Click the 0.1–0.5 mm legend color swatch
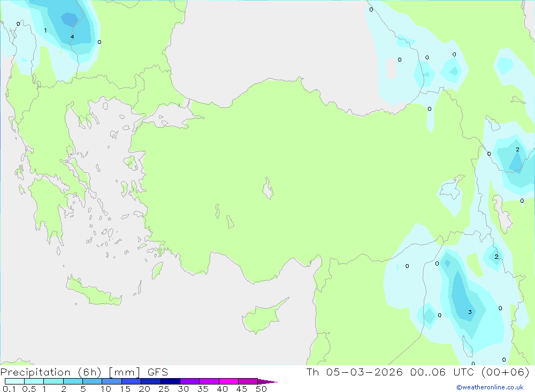The image size is (535, 392). coord(14,381)
